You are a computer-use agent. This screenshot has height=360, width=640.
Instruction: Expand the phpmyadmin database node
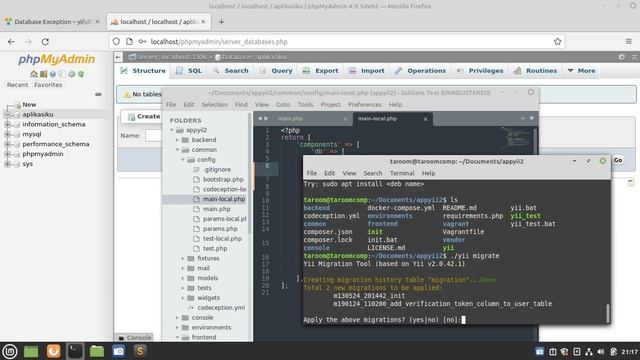[7, 154]
